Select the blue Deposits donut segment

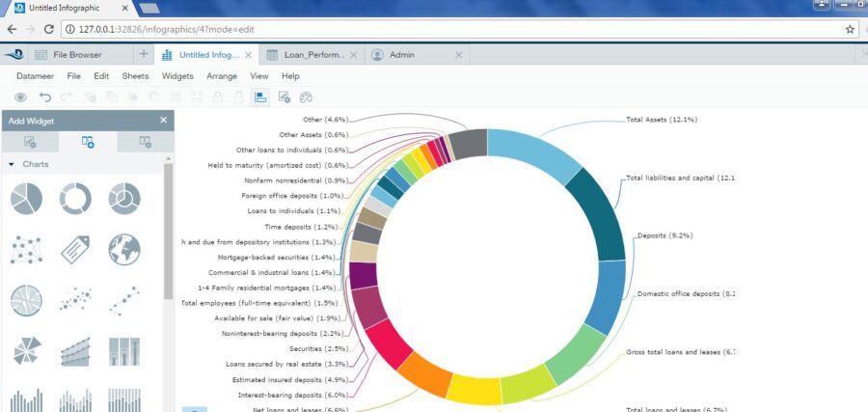point(608,296)
